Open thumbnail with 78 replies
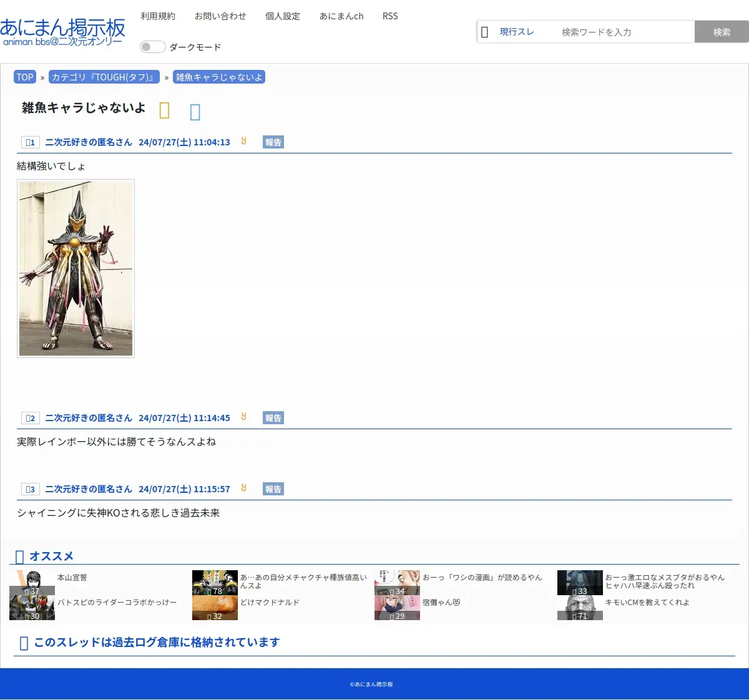This screenshot has width=749, height=700. point(215,583)
